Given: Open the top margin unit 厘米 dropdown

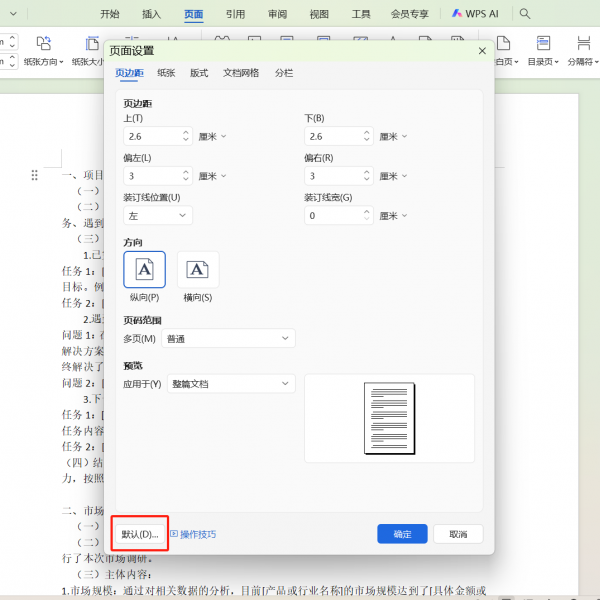Looking at the screenshot, I should click(212, 136).
